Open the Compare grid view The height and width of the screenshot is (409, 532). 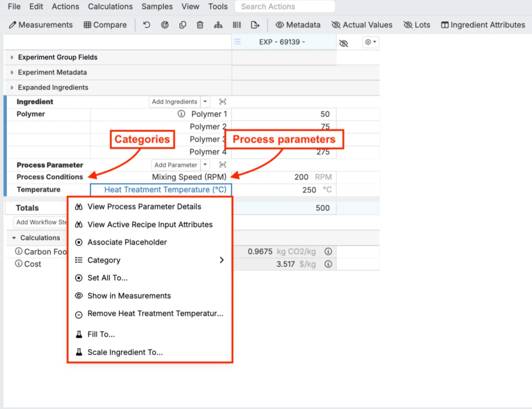pyautogui.click(x=105, y=25)
